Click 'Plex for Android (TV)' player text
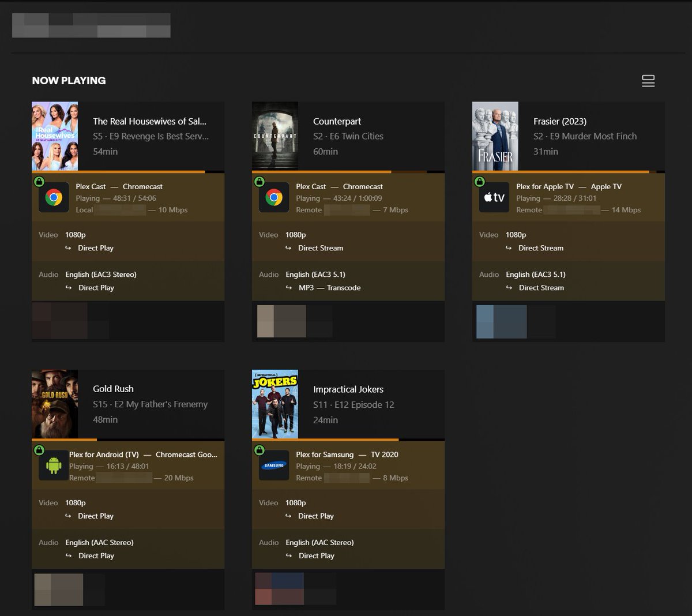Screen dimensions: 692x616 pos(104,455)
